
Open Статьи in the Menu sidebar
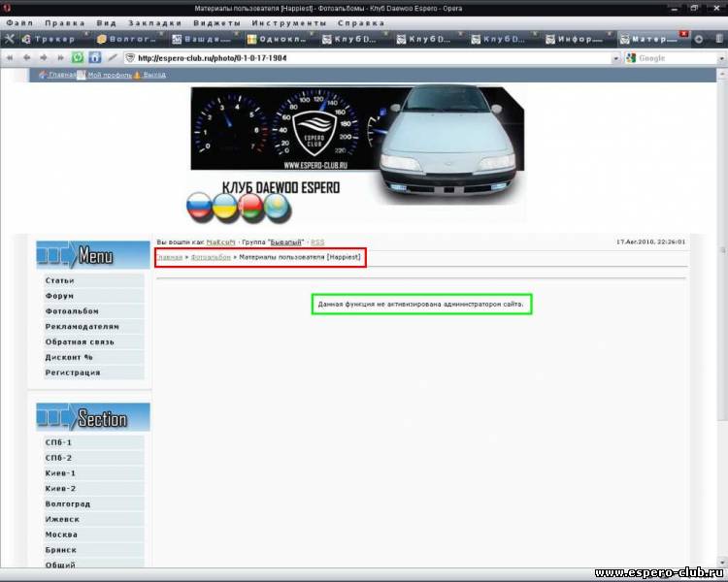pos(94,280)
